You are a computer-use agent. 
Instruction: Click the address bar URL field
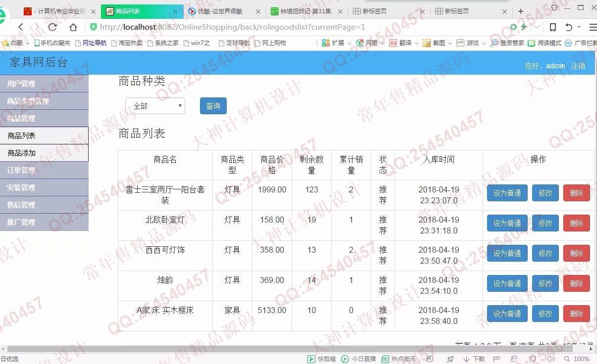(x=297, y=27)
